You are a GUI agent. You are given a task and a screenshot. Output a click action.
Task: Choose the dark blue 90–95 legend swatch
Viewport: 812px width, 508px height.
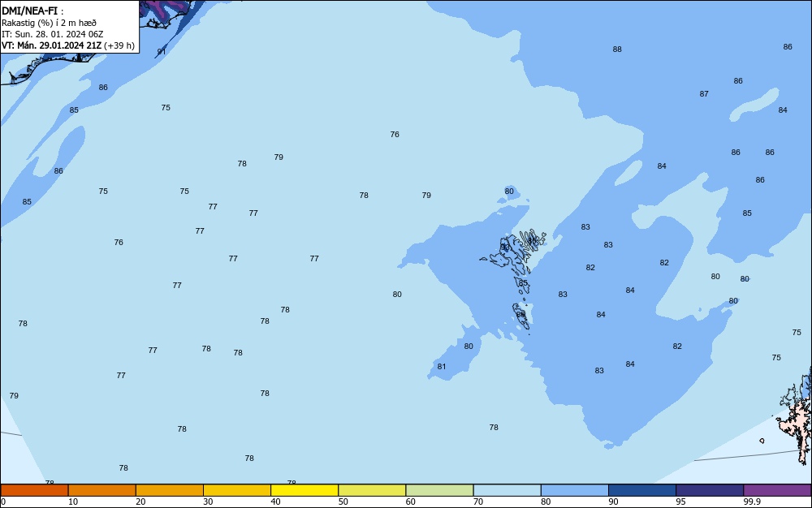(642, 490)
